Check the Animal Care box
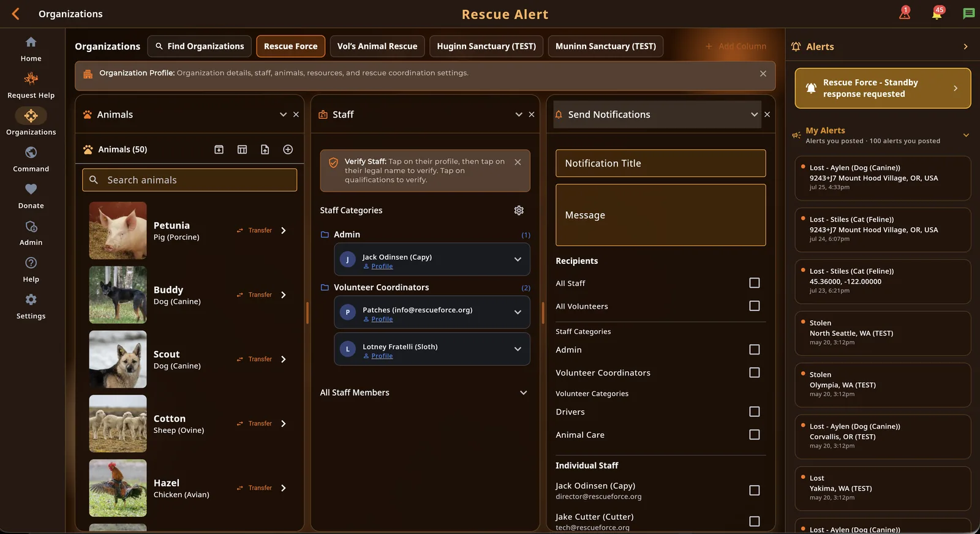 coord(755,434)
